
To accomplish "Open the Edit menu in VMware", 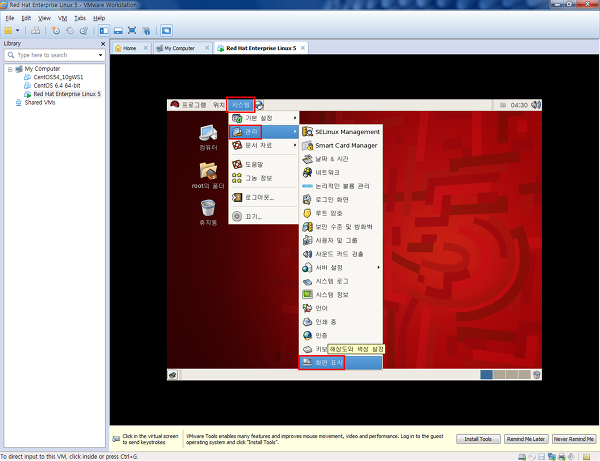I will click(x=26, y=18).
